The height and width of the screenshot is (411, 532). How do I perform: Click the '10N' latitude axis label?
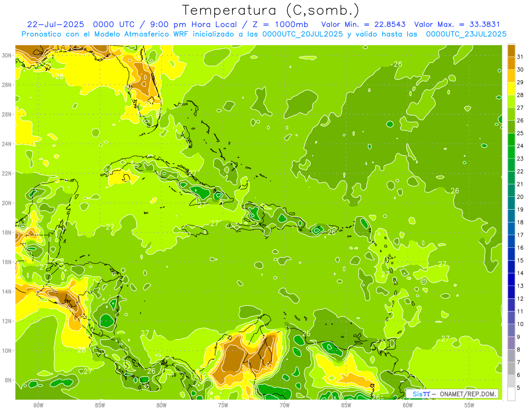point(7,351)
